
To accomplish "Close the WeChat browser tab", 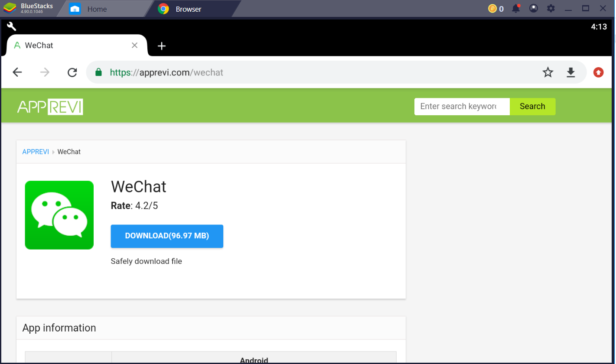I will pyautogui.click(x=135, y=45).
